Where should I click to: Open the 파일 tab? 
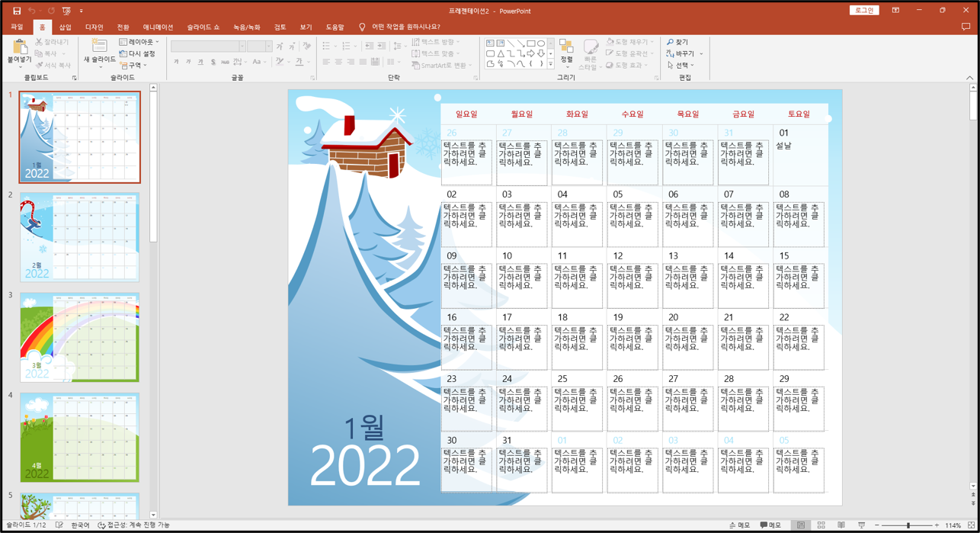click(x=17, y=27)
